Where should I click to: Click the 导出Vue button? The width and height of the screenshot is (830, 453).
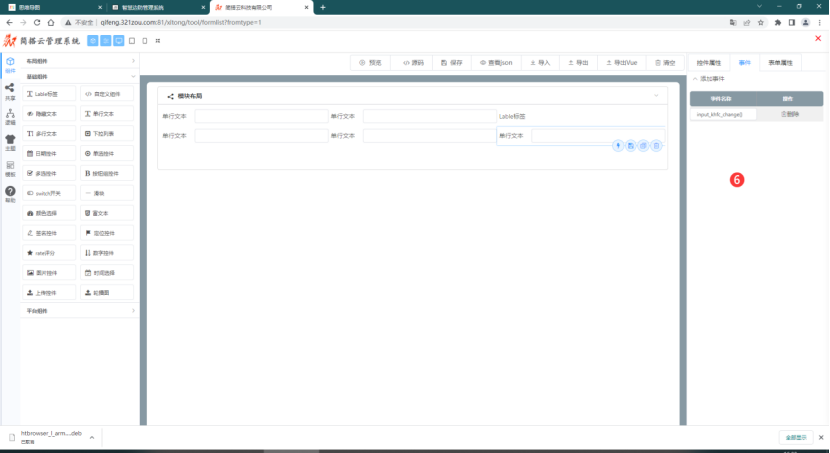coord(621,62)
